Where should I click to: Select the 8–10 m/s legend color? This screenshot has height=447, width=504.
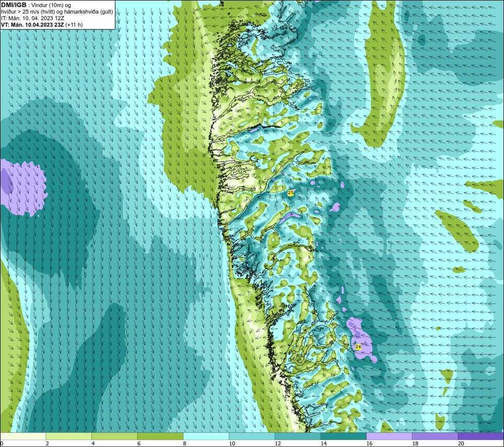206,436
